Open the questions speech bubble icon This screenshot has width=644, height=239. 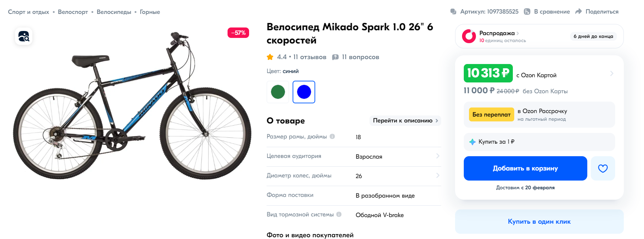point(335,57)
